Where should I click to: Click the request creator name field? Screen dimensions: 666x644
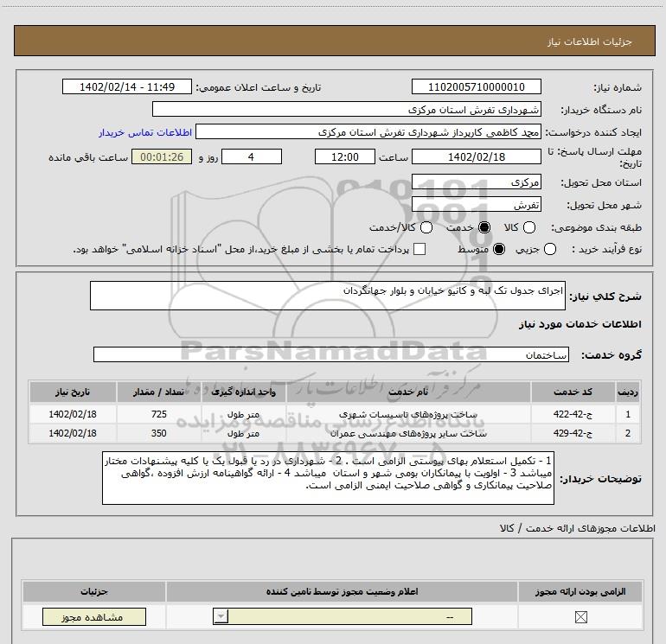(368, 131)
